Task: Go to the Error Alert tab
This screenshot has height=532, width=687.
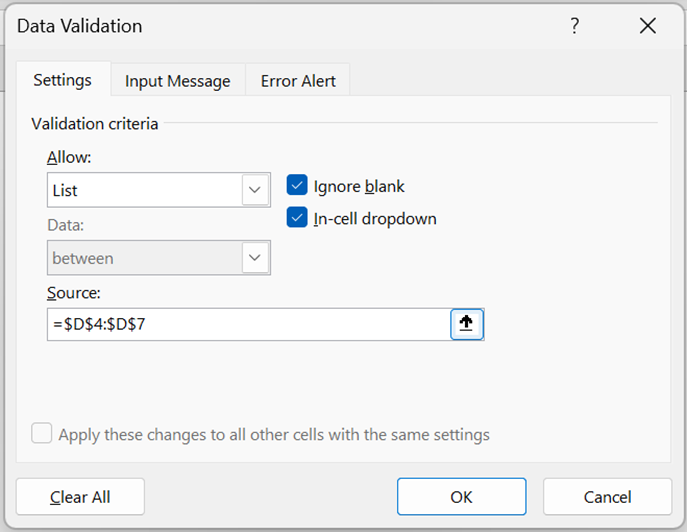Action: pos(298,81)
